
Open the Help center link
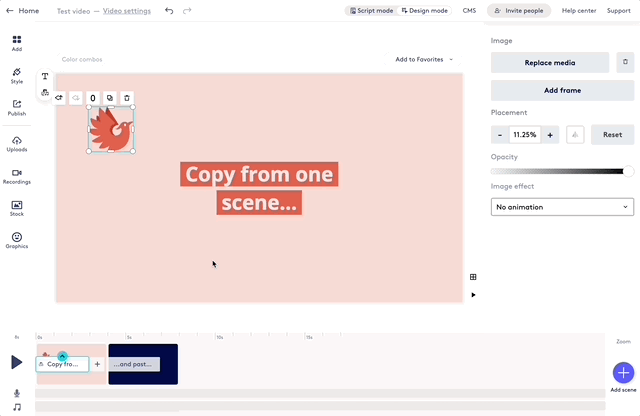pos(578,11)
